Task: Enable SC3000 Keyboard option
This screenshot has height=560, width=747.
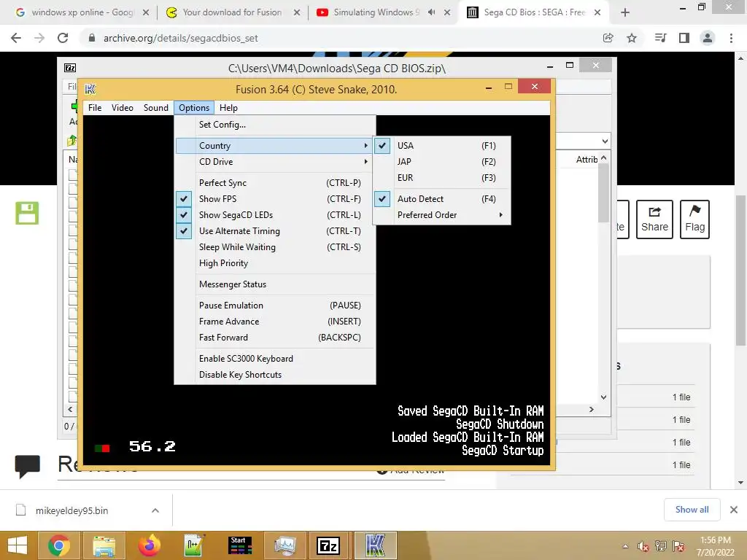Action: point(275,359)
